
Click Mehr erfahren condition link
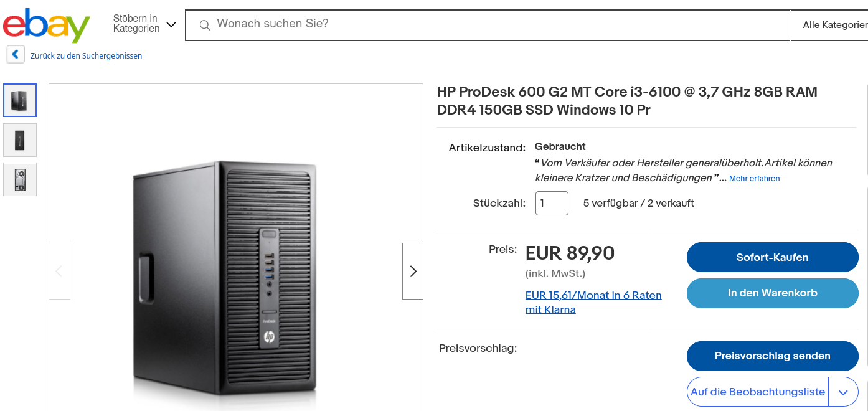pos(754,179)
